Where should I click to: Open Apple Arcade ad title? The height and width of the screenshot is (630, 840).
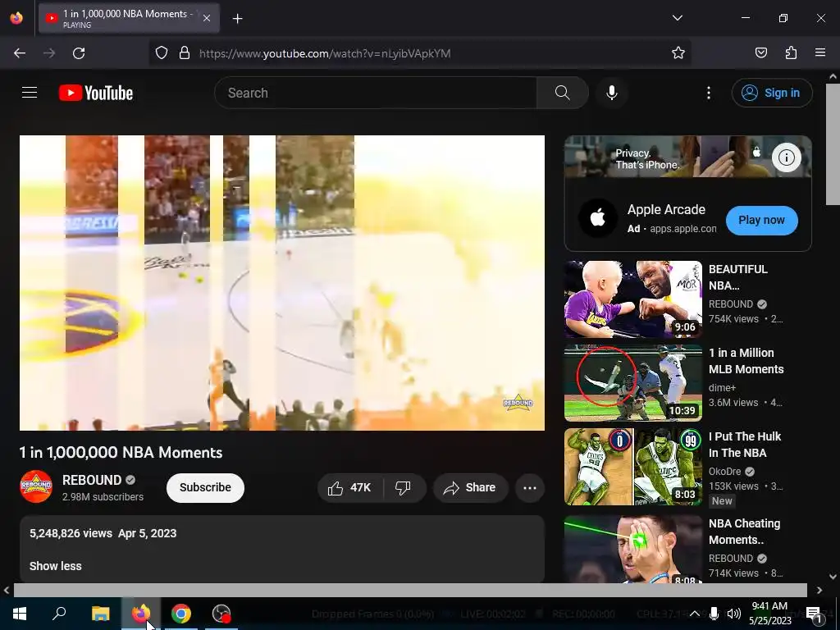click(x=666, y=209)
